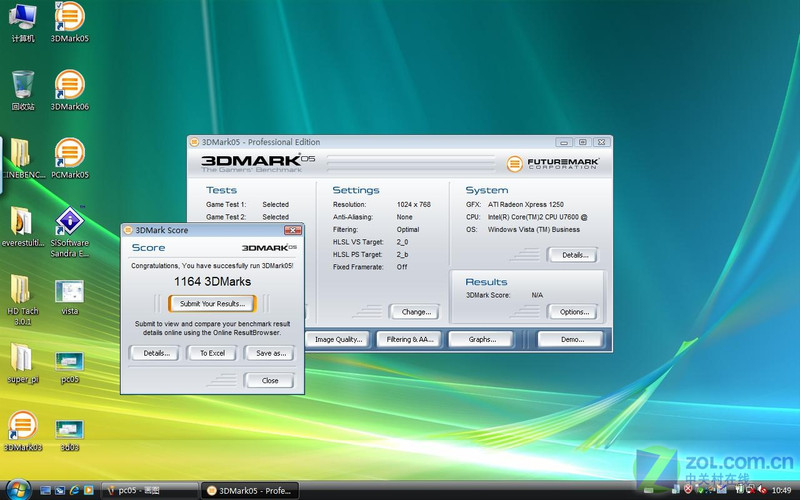Click ATI Radeon Xpress 1250 text

coord(526,204)
